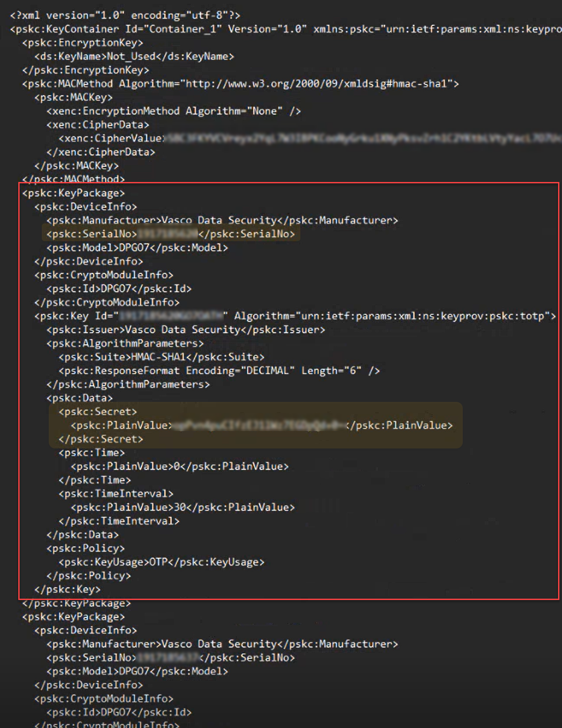Image resolution: width=562 pixels, height=728 pixels.
Task: Select the Id="Container_1" attribute
Action: pyautogui.click(x=174, y=29)
